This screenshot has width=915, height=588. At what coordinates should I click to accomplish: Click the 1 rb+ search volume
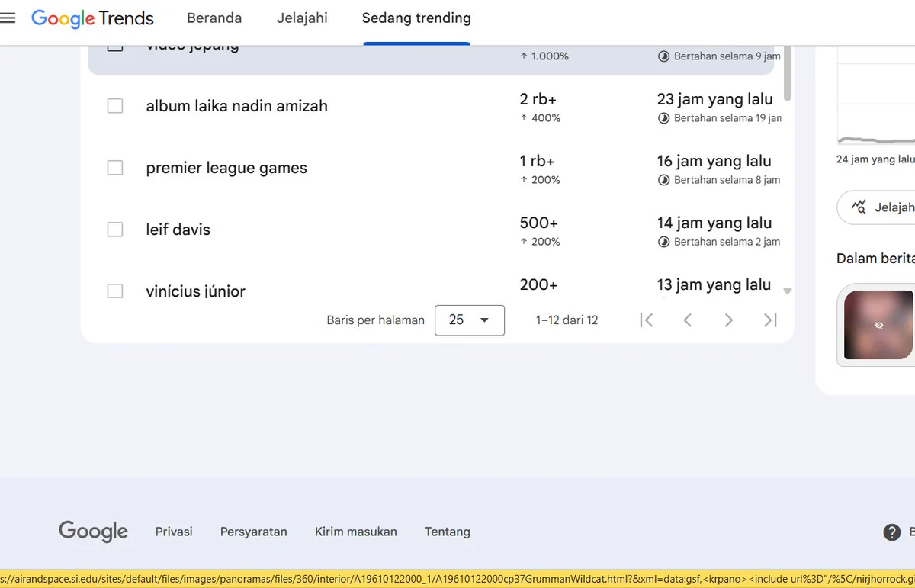538,161
